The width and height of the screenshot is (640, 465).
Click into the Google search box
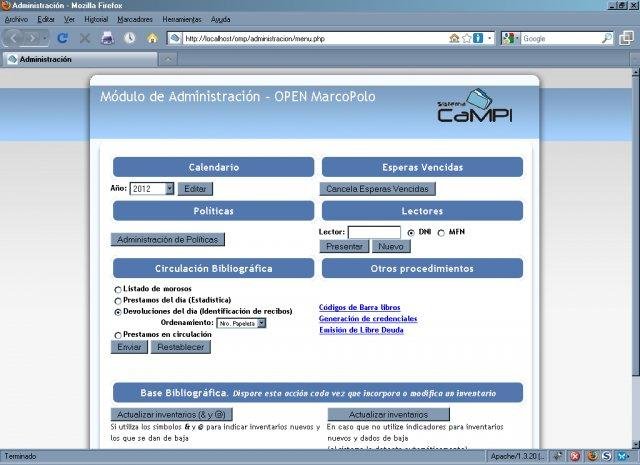[561, 38]
